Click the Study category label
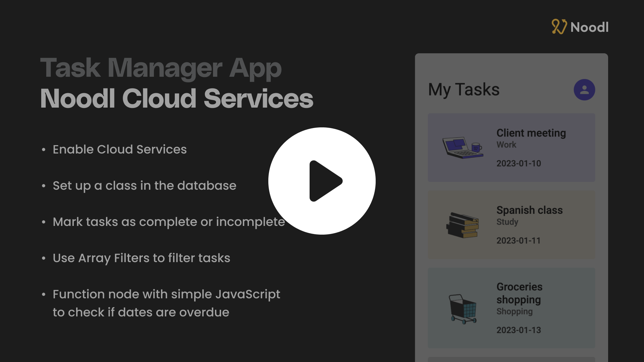 pos(507,222)
